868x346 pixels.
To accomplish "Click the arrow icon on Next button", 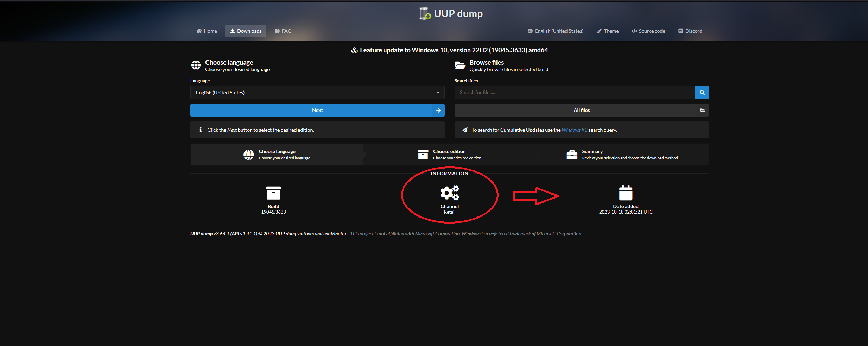I will click(438, 110).
